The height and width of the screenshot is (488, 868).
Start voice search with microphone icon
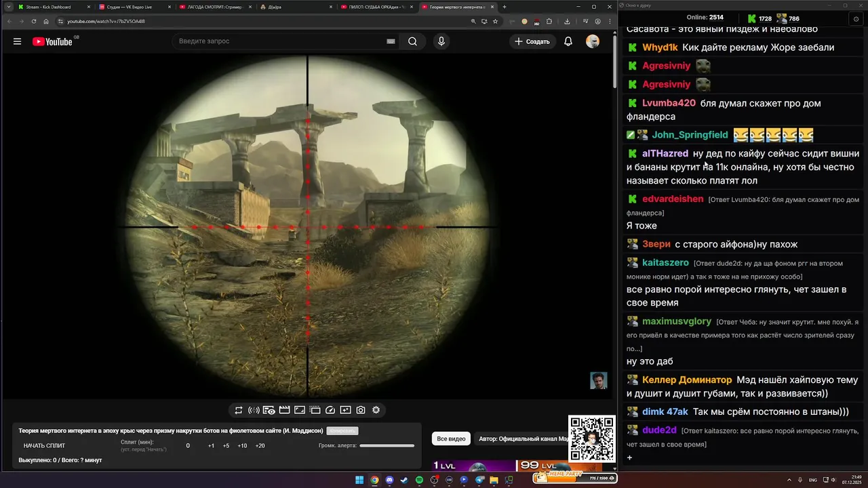pos(441,41)
